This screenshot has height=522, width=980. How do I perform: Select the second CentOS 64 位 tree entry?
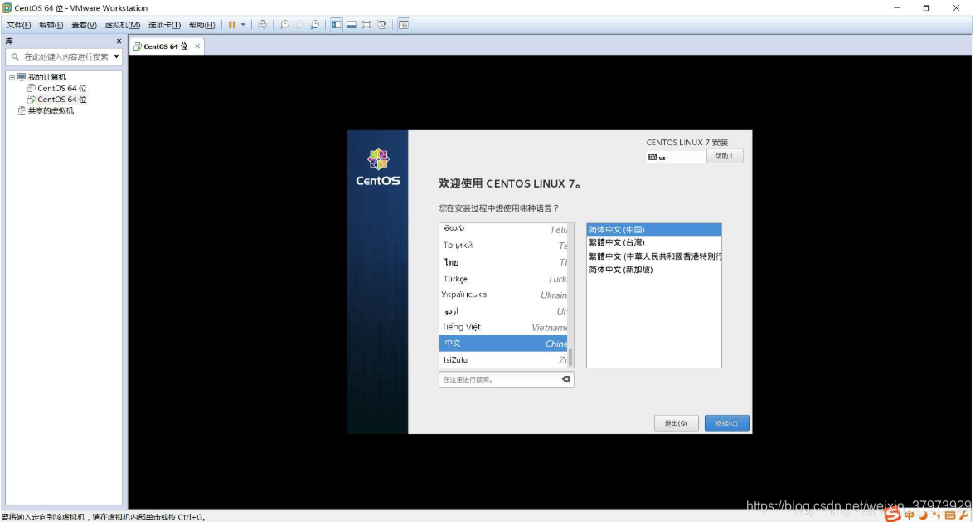coord(57,100)
